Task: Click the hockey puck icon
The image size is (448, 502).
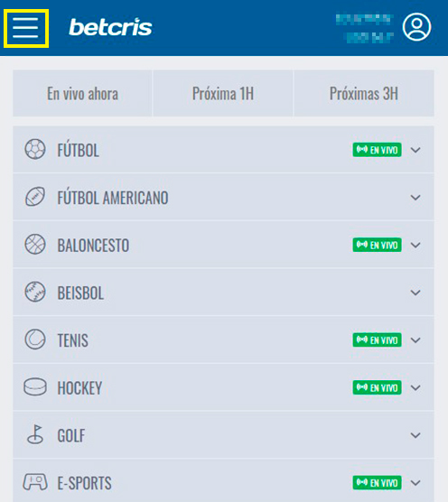Action: [35, 386]
